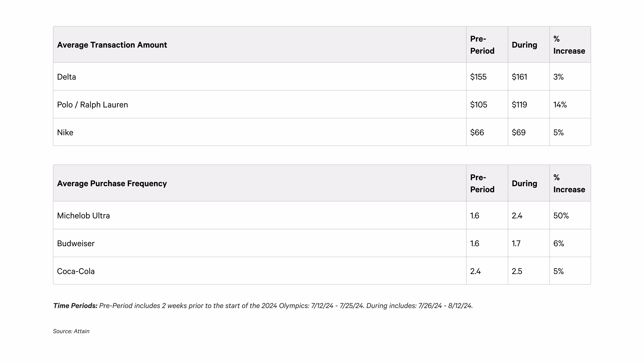Viewport: 644px width, 362px height.
Task: Select Coca-Cola's 2.5 during value
Action: click(517, 271)
